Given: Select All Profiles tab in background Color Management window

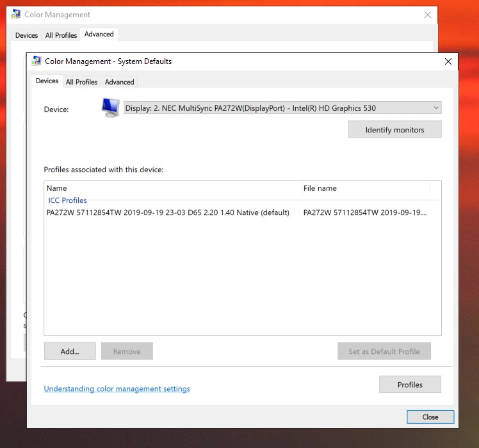Looking at the screenshot, I should (61, 35).
